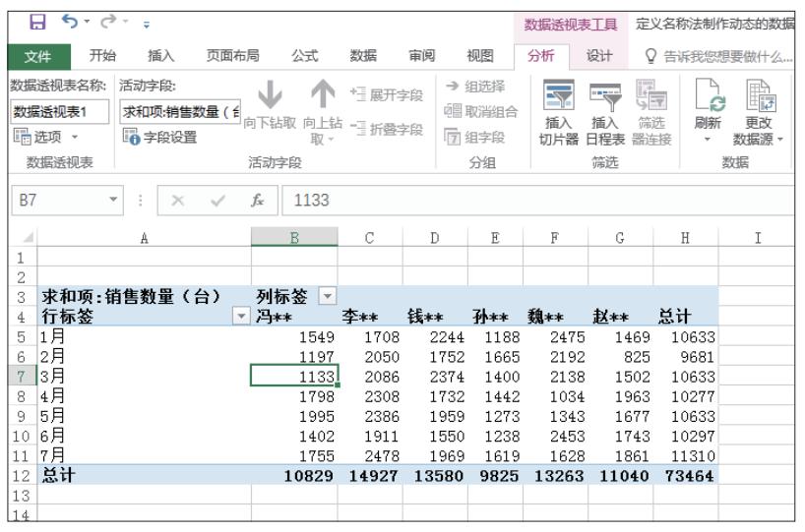This screenshot has width=805, height=532.
Task: Open the 选项 dropdown
Action: [x=46, y=137]
